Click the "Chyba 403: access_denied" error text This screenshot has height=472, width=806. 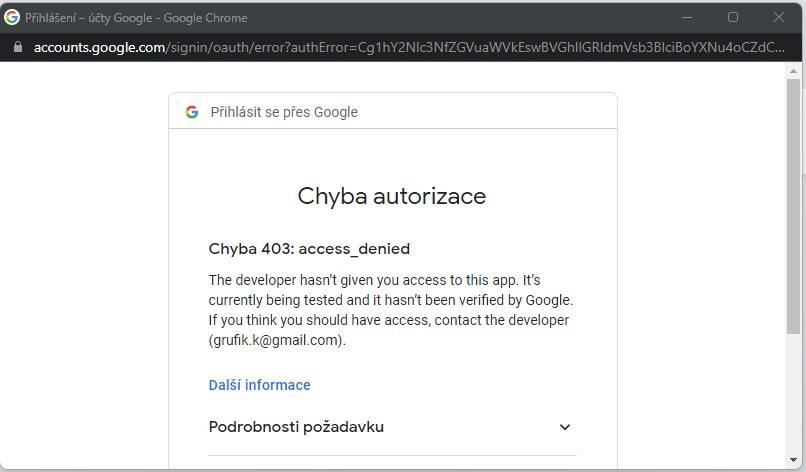[309, 249]
